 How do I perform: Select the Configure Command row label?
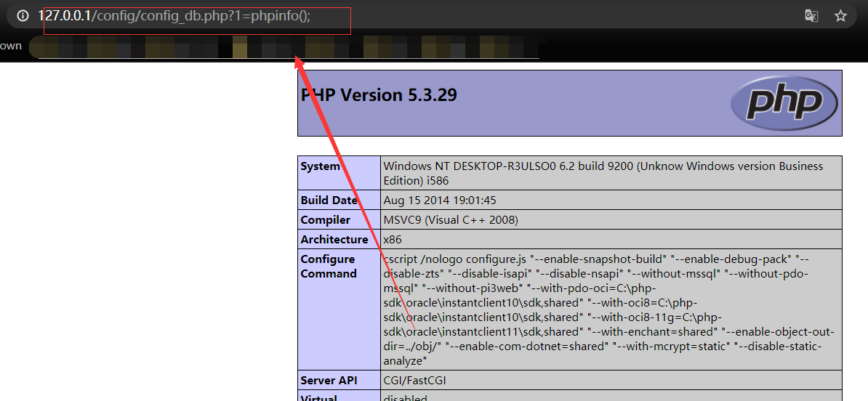coord(329,267)
